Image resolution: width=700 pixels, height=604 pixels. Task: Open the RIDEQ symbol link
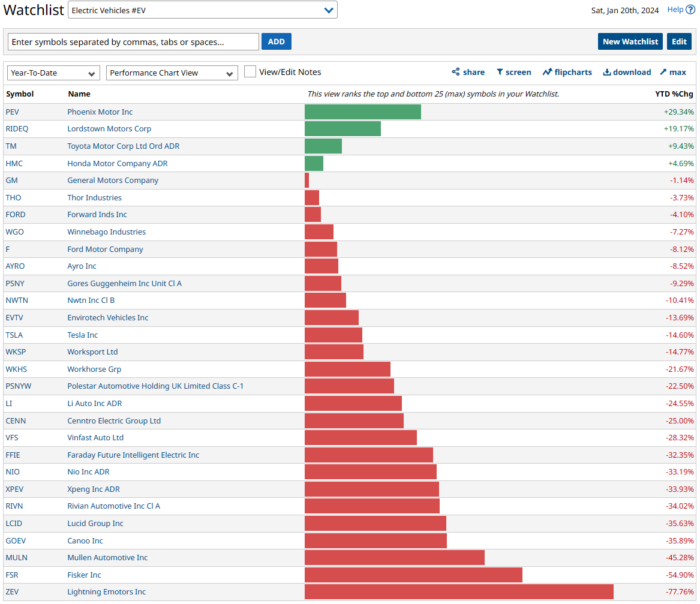pos(17,128)
